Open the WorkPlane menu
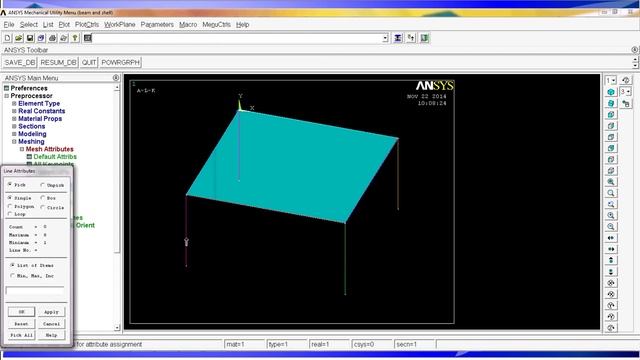640x360 pixels. 120,24
